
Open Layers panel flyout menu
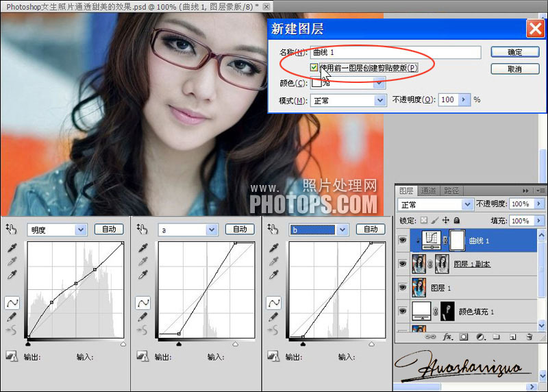coord(540,191)
